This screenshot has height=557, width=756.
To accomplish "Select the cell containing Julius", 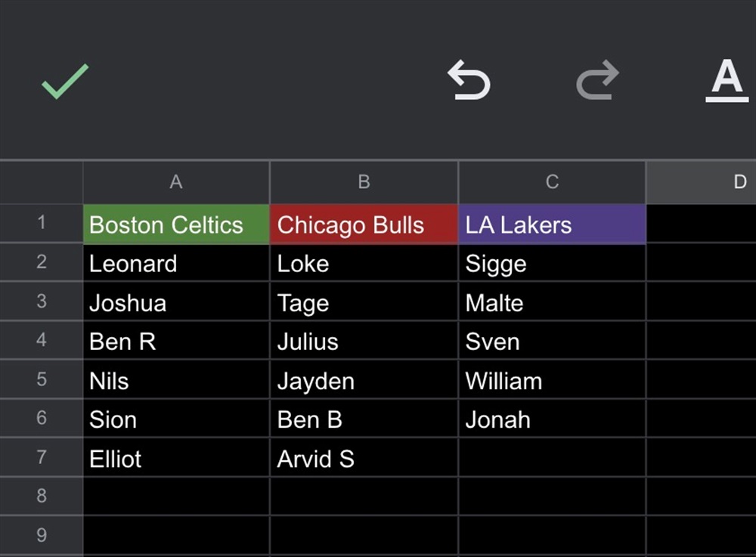I will click(364, 342).
